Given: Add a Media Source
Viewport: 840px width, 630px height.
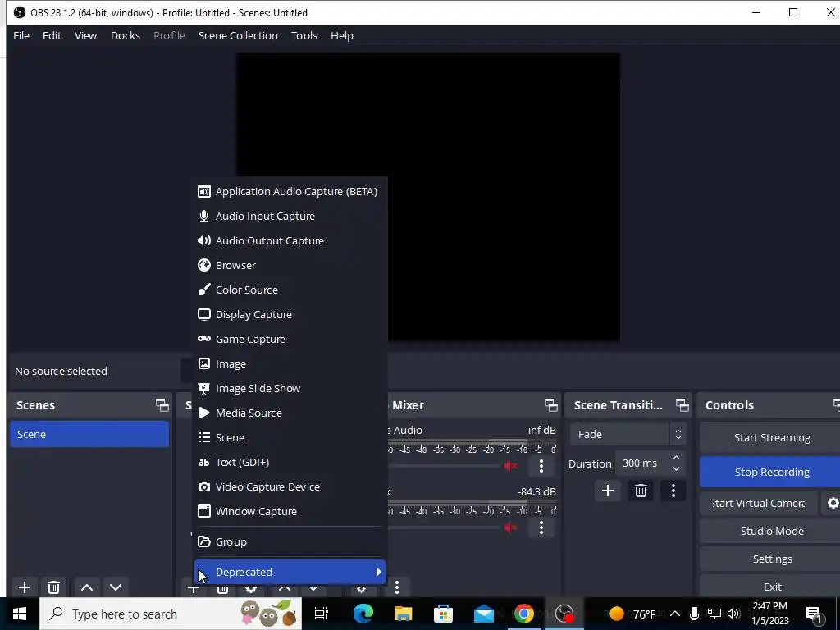Looking at the screenshot, I should pyautogui.click(x=290, y=413).
